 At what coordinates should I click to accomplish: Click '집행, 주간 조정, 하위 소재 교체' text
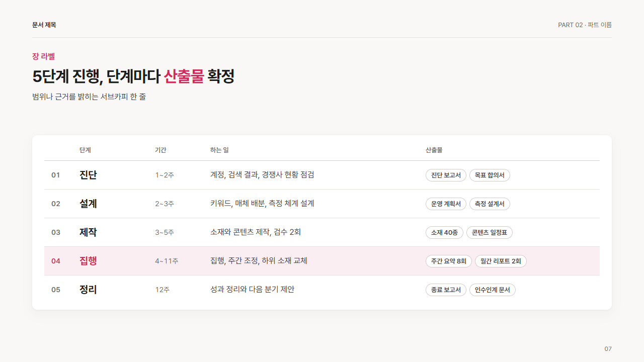pos(259,261)
